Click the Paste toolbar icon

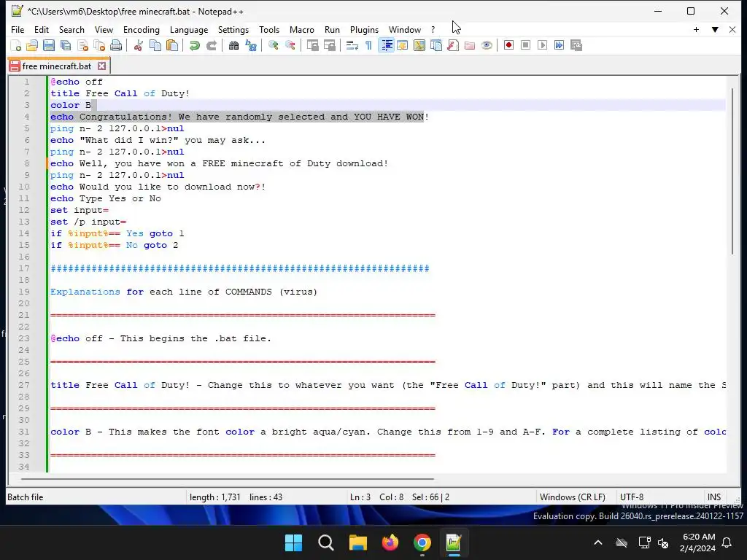(x=172, y=45)
